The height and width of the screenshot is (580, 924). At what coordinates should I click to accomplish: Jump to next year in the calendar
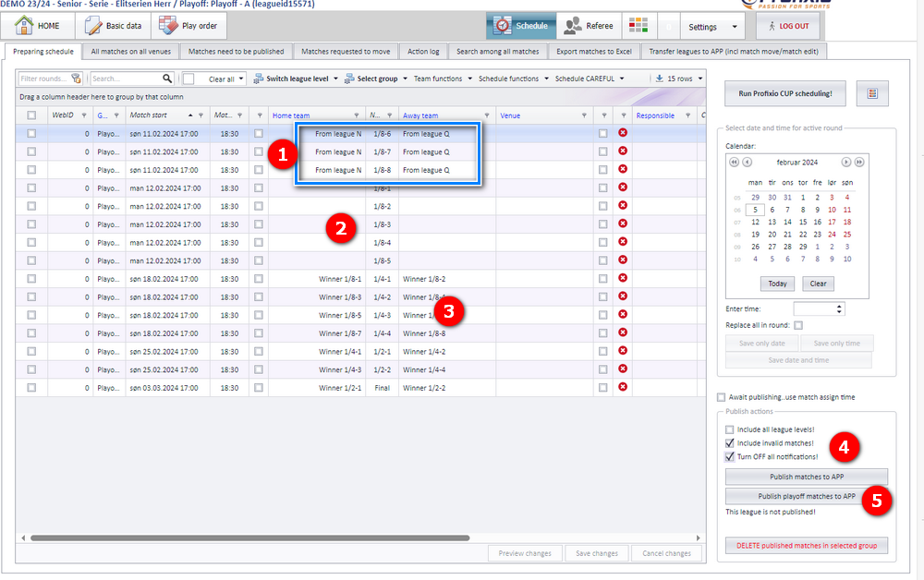[x=859, y=162]
